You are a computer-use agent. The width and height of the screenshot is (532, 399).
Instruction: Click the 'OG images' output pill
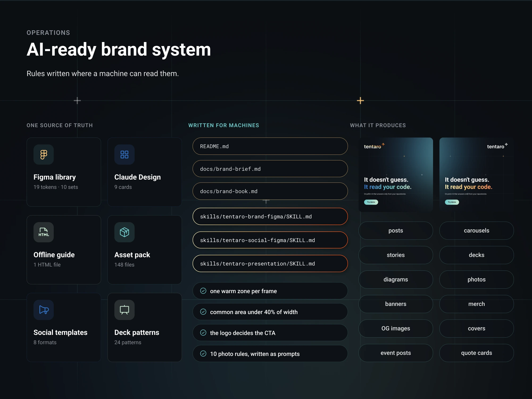[396, 329]
